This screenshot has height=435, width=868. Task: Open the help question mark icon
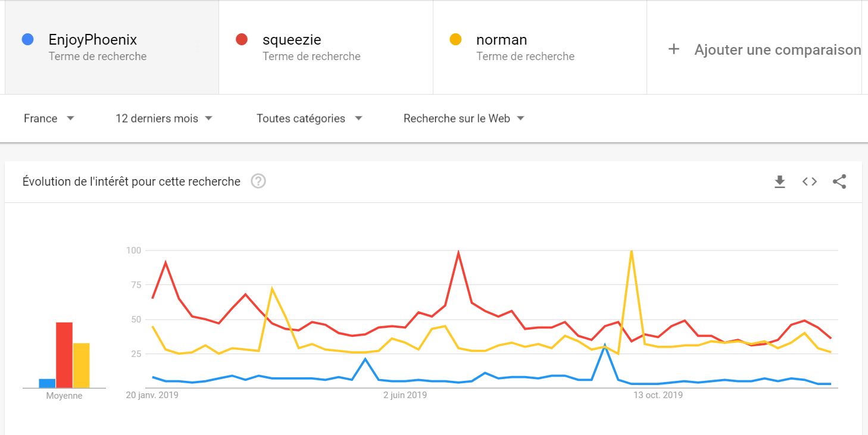258,181
